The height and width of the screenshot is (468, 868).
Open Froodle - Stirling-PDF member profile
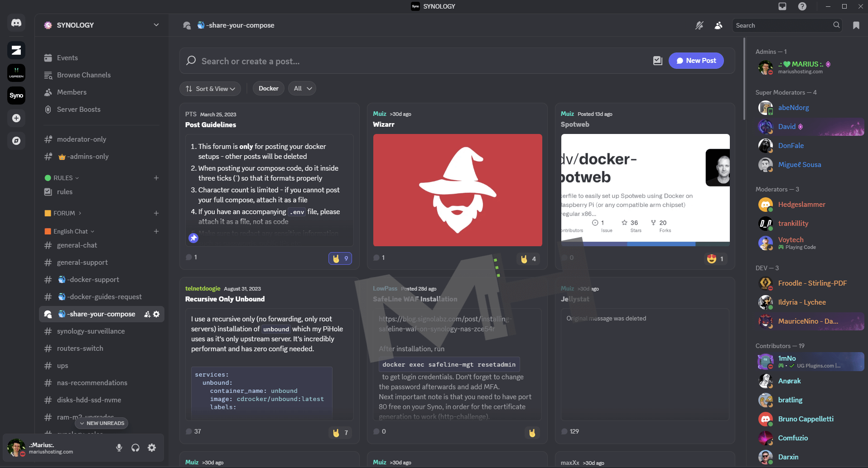pos(810,283)
